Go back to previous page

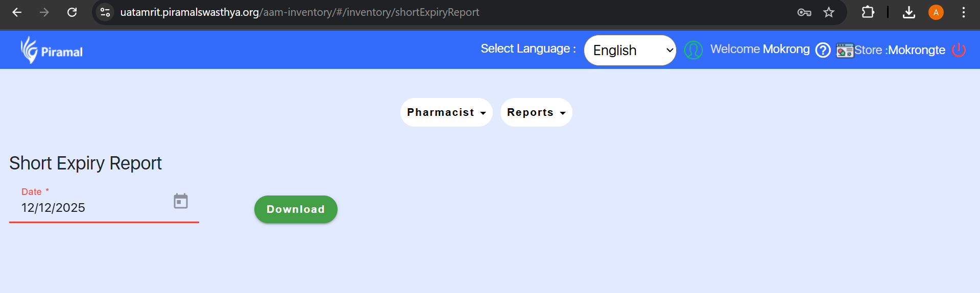tap(17, 12)
